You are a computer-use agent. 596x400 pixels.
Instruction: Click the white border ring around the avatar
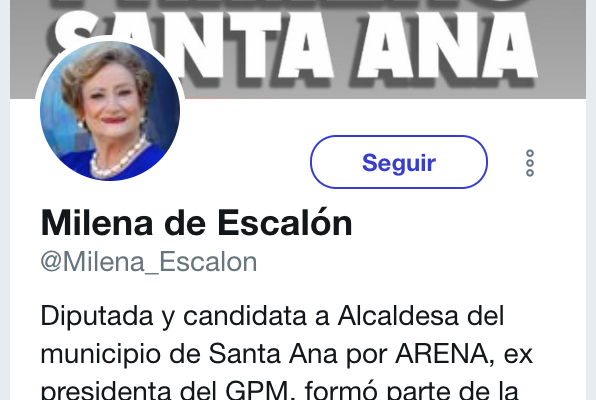click(110, 38)
